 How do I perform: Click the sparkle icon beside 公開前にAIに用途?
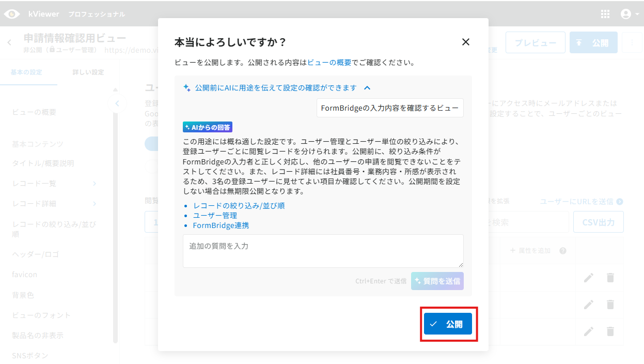(x=187, y=88)
